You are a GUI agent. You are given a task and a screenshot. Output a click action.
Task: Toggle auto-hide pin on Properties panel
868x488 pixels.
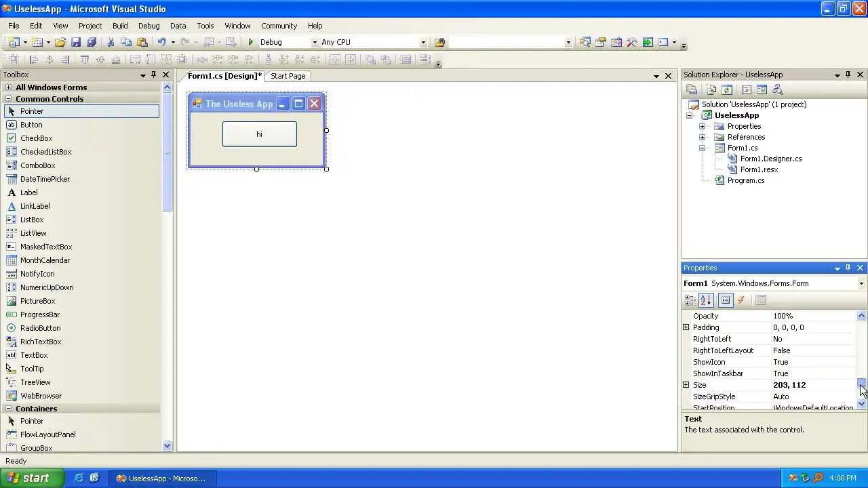pos(848,268)
